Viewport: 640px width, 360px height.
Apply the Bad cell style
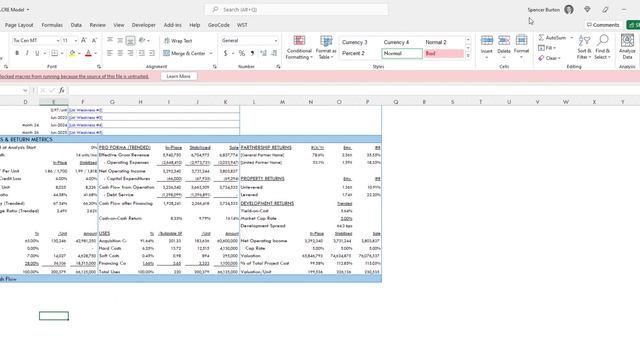pos(444,53)
